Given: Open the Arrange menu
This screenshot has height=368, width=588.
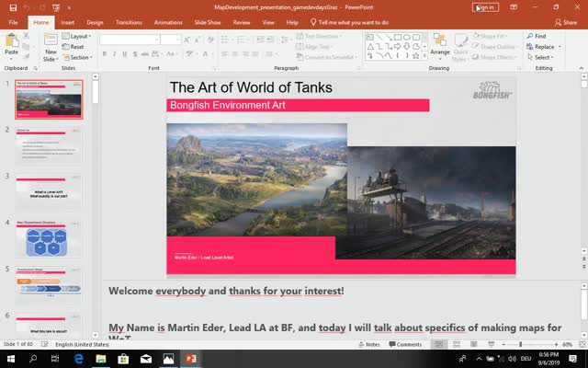Looking at the screenshot, I should click(440, 45).
